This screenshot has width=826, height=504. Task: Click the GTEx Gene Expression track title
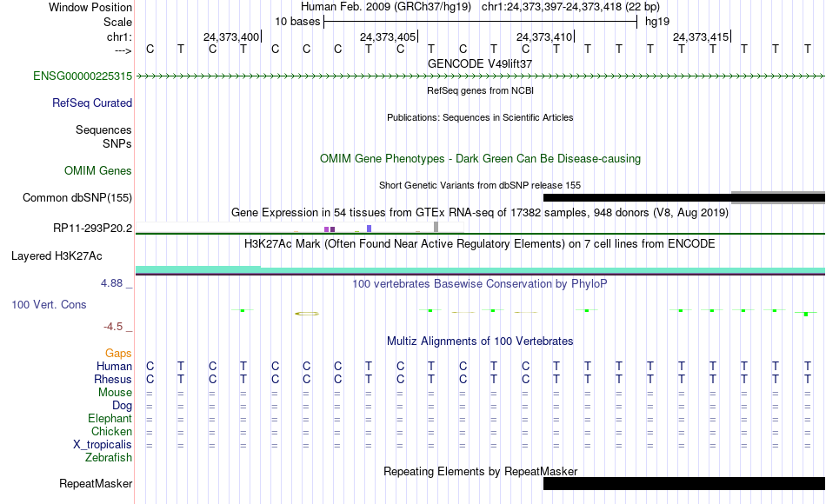pyautogui.click(x=480, y=213)
